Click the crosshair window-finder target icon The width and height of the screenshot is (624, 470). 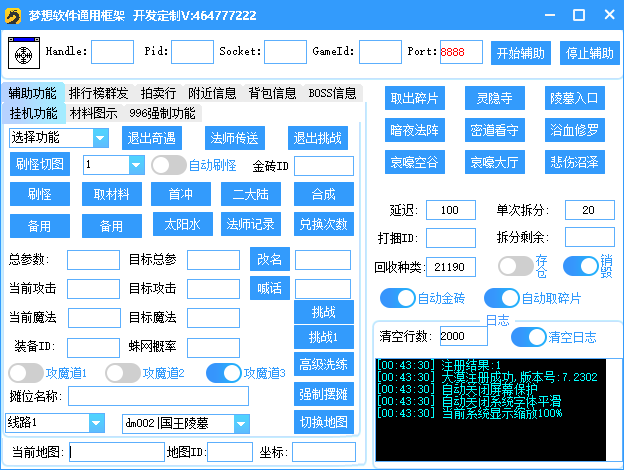tap(22, 53)
